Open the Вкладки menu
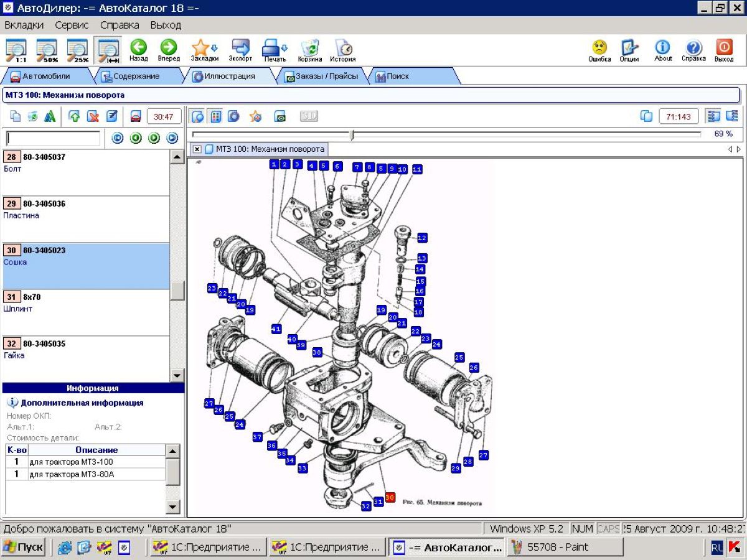This screenshot has width=747, height=560. click(x=24, y=26)
